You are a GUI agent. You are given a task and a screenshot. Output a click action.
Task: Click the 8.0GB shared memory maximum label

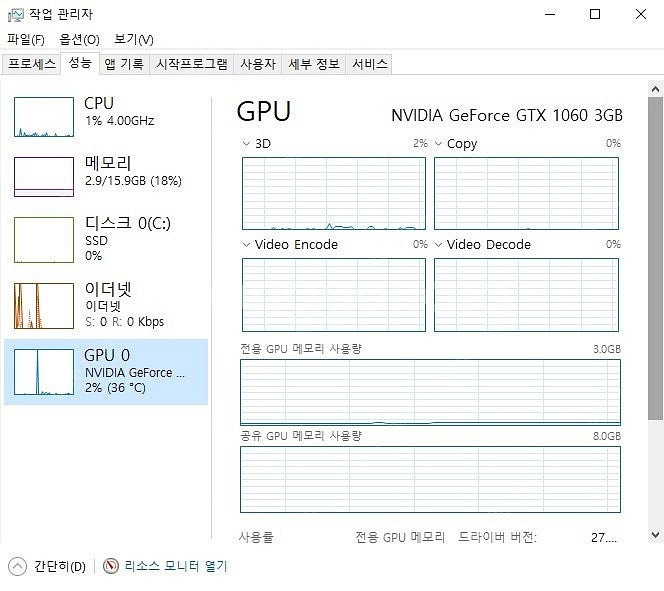click(x=607, y=436)
